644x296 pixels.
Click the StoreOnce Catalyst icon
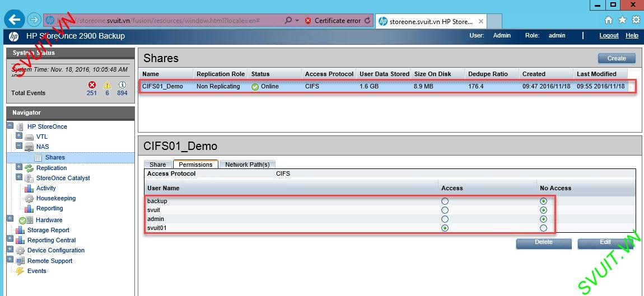[29, 178]
